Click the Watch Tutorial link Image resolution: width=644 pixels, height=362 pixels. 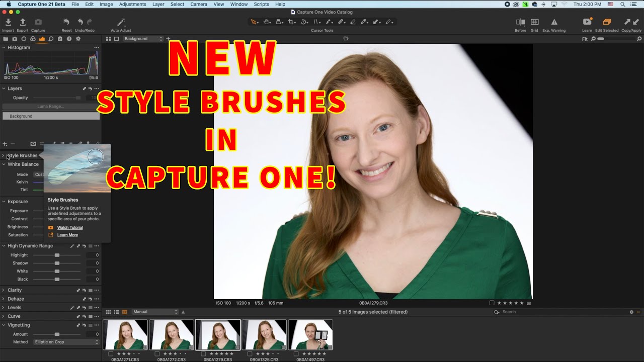coord(70,228)
